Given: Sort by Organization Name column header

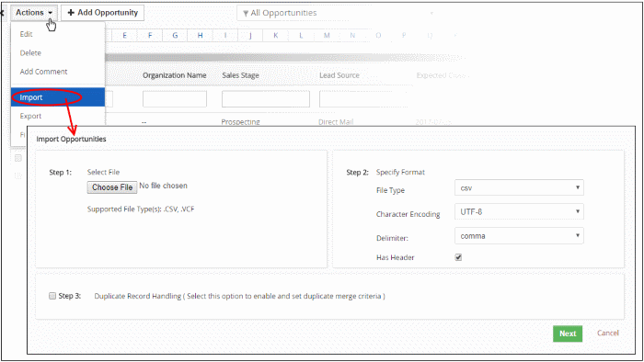Looking at the screenshot, I should coord(175,75).
